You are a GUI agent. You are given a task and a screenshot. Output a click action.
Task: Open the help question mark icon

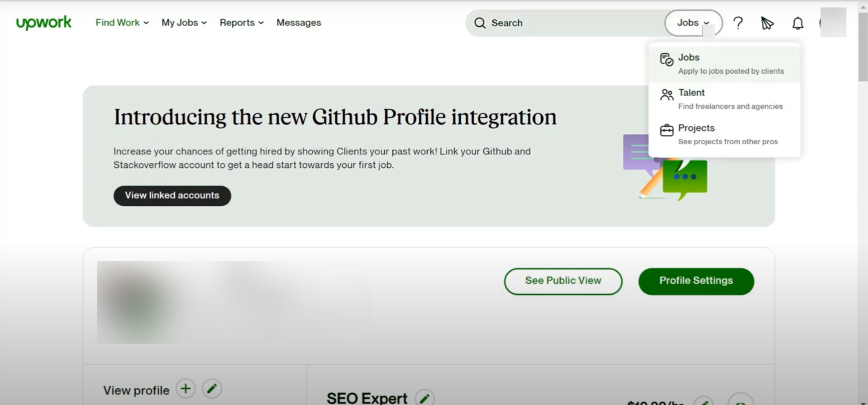pyautogui.click(x=738, y=23)
